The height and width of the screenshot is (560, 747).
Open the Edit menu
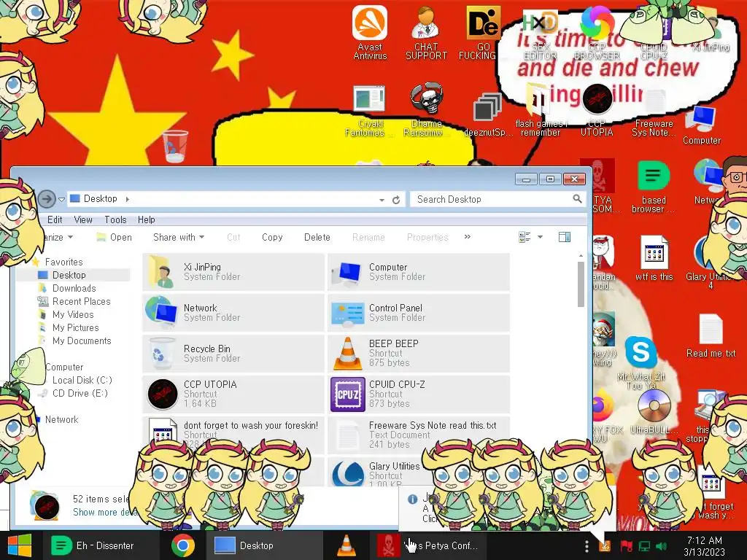[54, 219]
